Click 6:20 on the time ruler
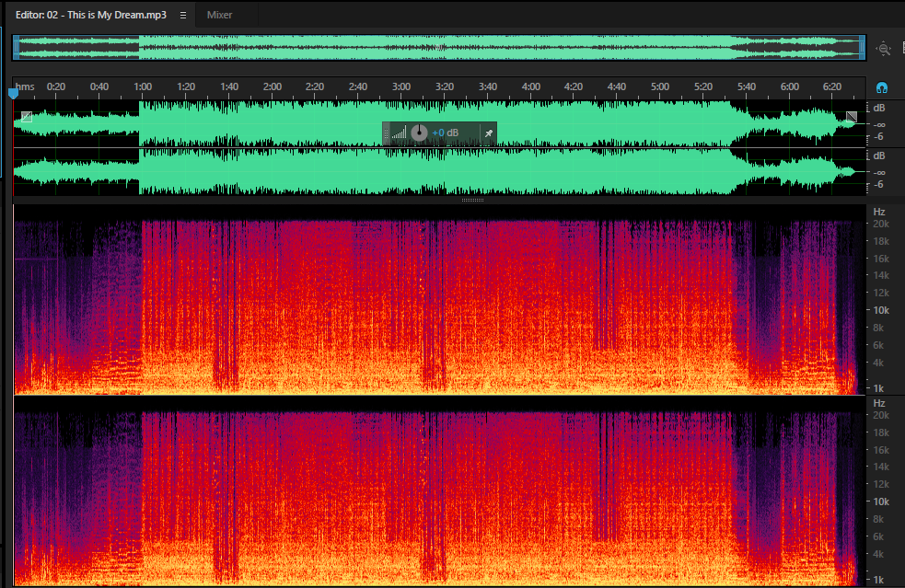 [831, 87]
